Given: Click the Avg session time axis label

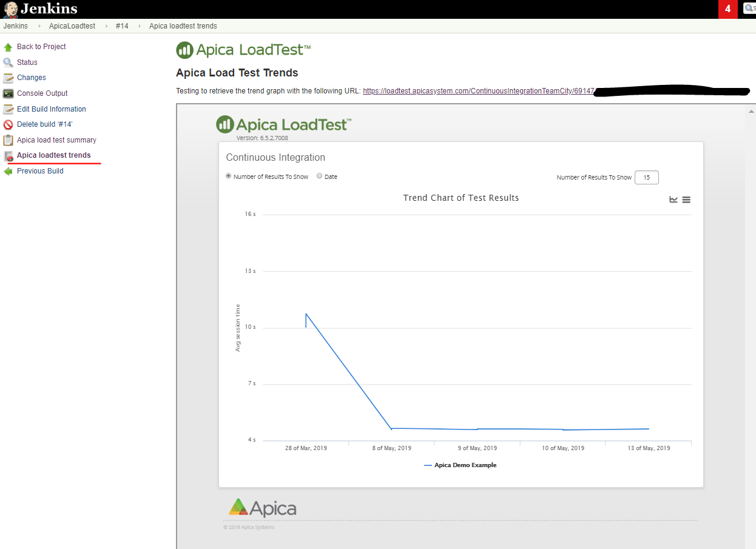Looking at the screenshot, I should pos(238,328).
